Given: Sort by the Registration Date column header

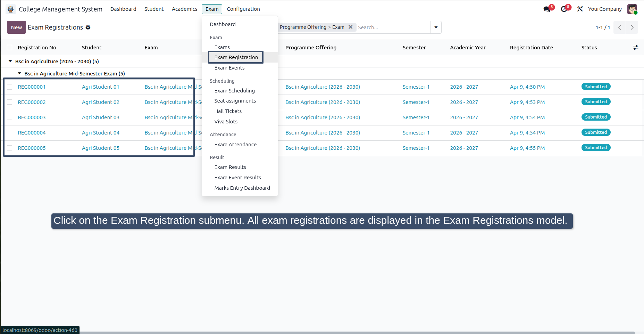Looking at the screenshot, I should [x=532, y=48].
